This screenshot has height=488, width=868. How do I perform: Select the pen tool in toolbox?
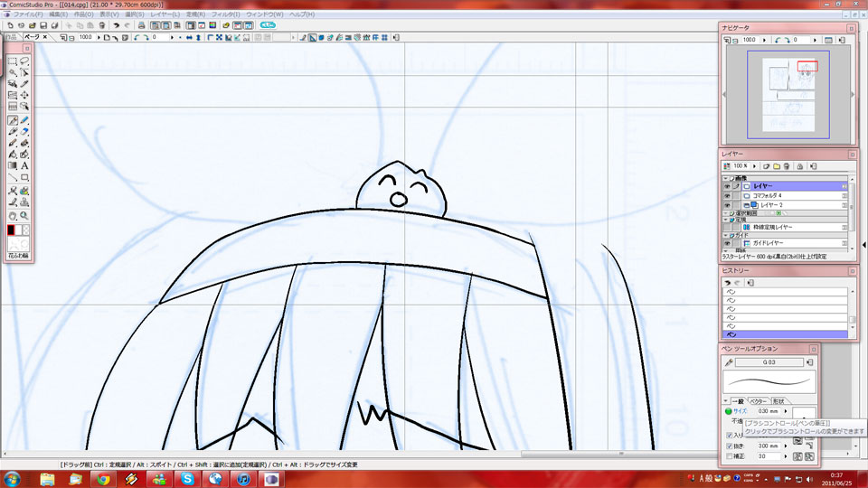(12, 120)
